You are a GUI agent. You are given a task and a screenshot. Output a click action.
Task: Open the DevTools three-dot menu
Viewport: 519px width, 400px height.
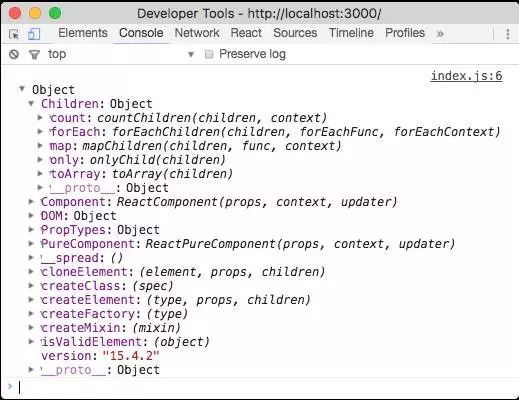508,34
